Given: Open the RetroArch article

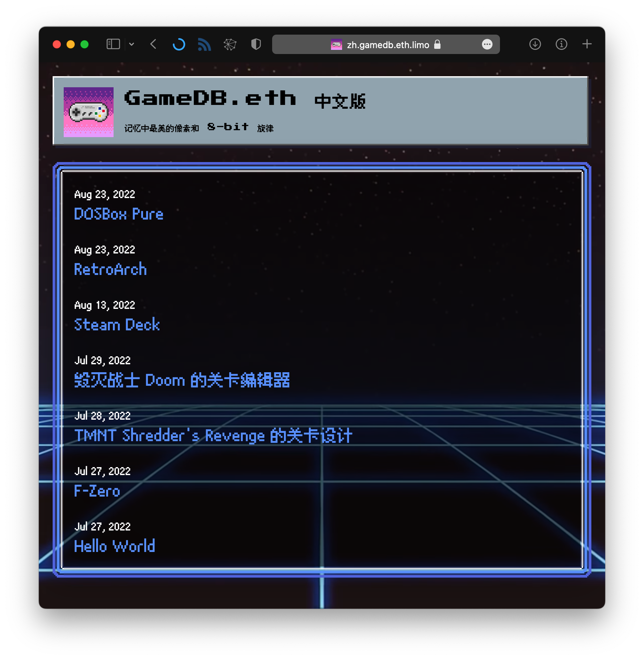Looking at the screenshot, I should pyautogui.click(x=110, y=269).
